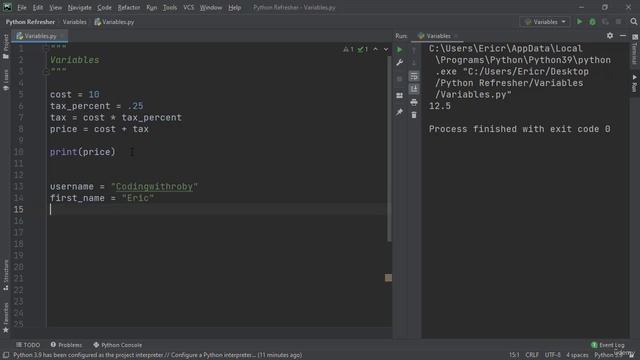Screen dimensions: 640x360
Task: Pin the Run tab
Action: click(x=400, y=112)
